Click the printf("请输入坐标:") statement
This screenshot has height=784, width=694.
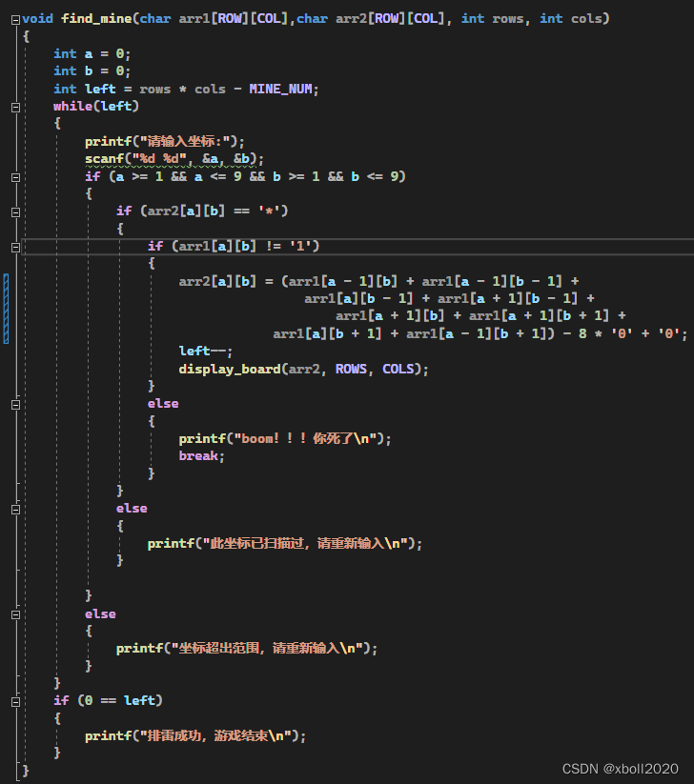pyautogui.click(x=165, y=142)
